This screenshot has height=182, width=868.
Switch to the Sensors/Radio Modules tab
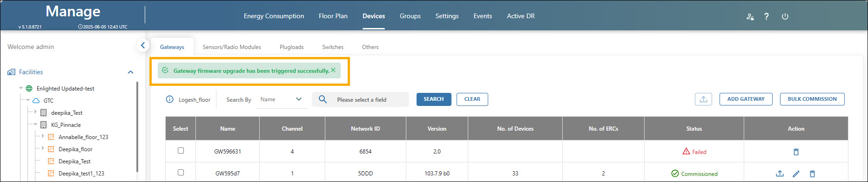[x=232, y=47]
